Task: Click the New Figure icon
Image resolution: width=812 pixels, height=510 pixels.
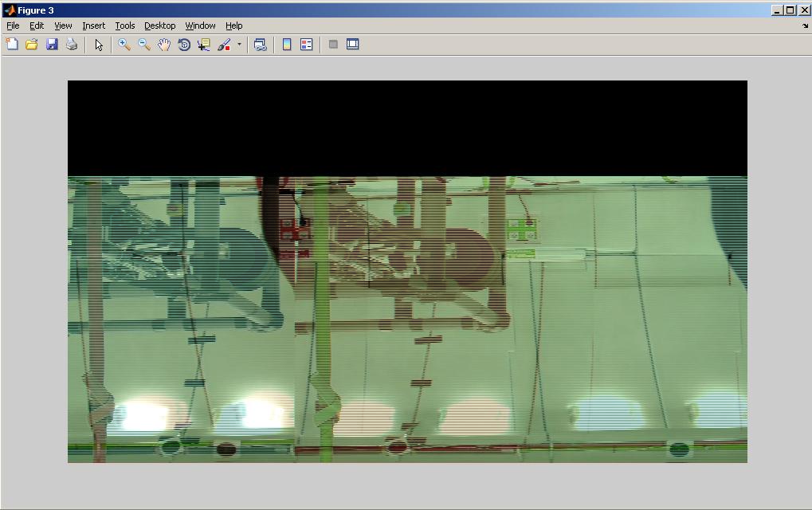Action: [x=12, y=45]
